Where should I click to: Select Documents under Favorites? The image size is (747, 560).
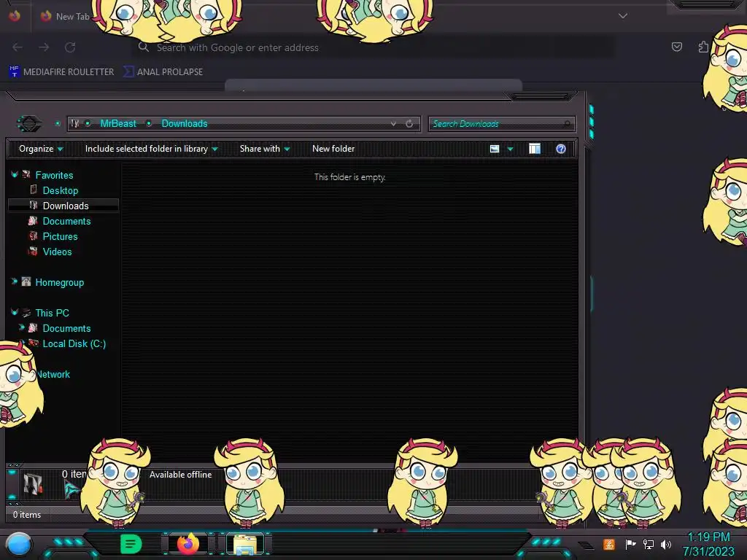66,221
